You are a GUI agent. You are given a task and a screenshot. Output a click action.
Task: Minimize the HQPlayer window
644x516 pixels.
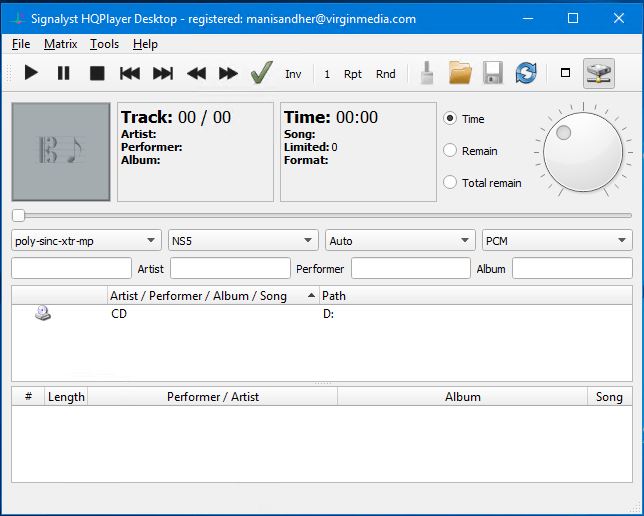click(528, 18)
